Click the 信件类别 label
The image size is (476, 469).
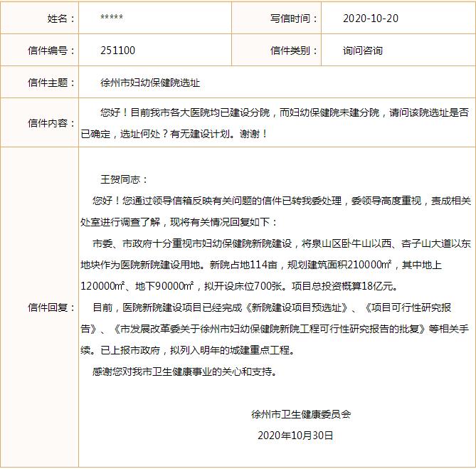[x=294, y=51]
